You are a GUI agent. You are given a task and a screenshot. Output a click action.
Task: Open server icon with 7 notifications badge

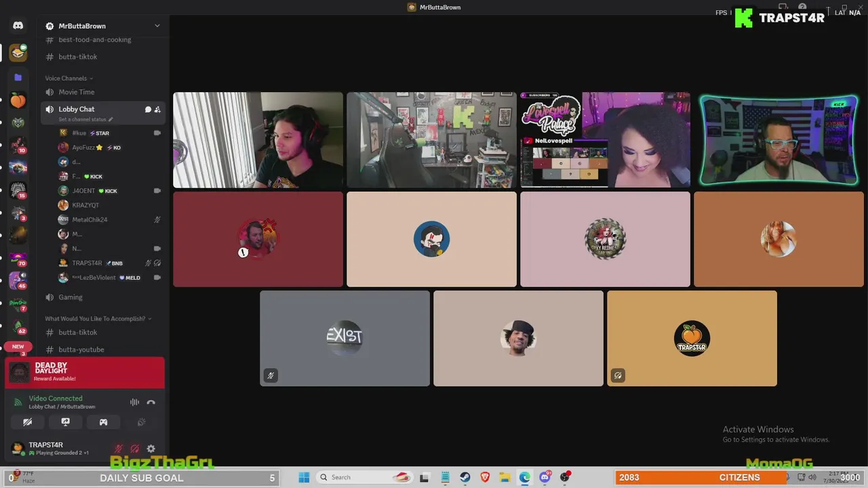pos(18,304)
